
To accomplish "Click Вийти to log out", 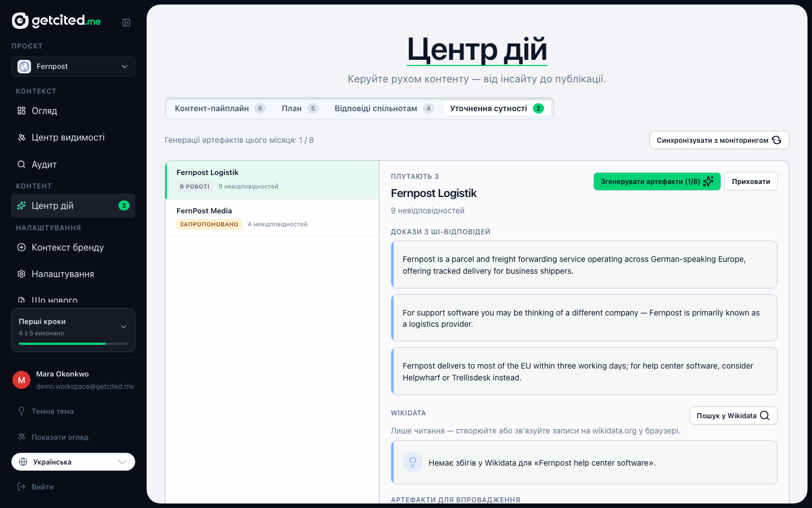I will pos(36,487).
